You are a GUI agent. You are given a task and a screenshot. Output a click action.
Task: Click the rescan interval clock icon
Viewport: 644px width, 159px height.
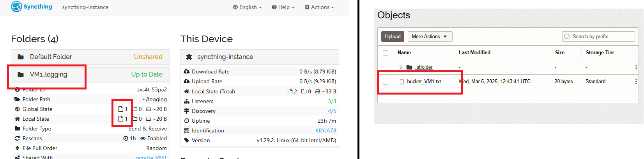coord(126,138)
